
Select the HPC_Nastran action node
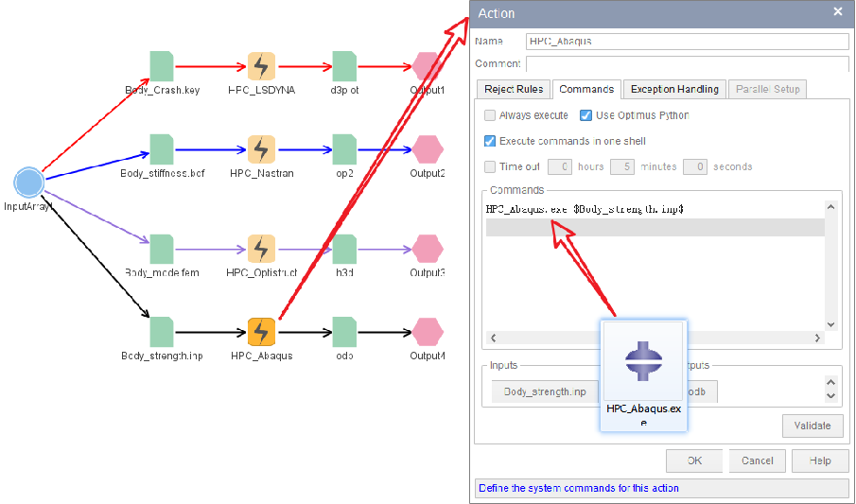click(261, 149)
